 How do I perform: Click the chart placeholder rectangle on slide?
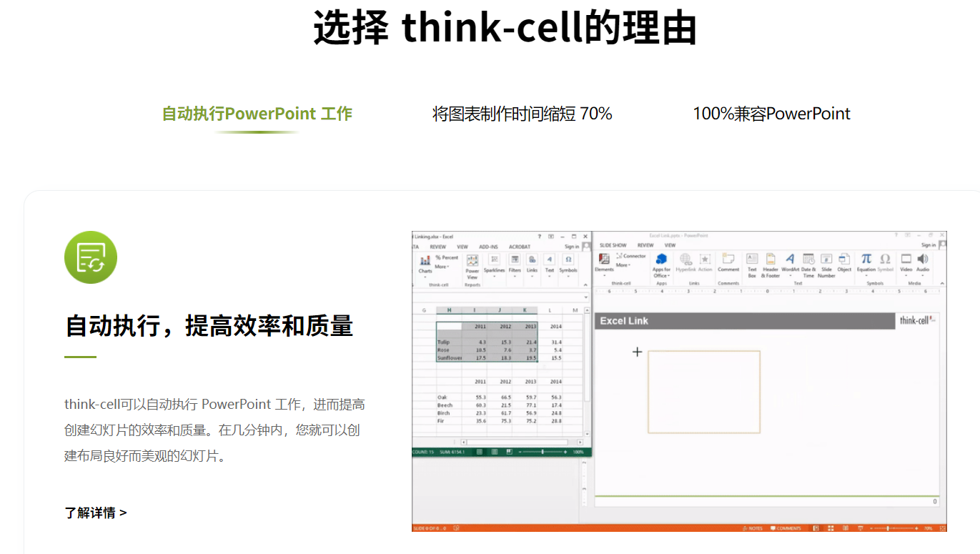[x=703, y=392]
